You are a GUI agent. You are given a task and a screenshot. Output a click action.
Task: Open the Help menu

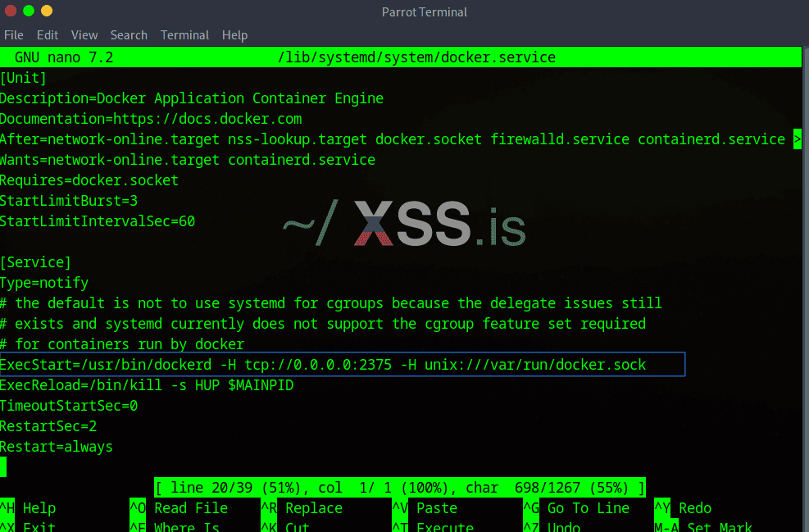[x=234, y=35]
